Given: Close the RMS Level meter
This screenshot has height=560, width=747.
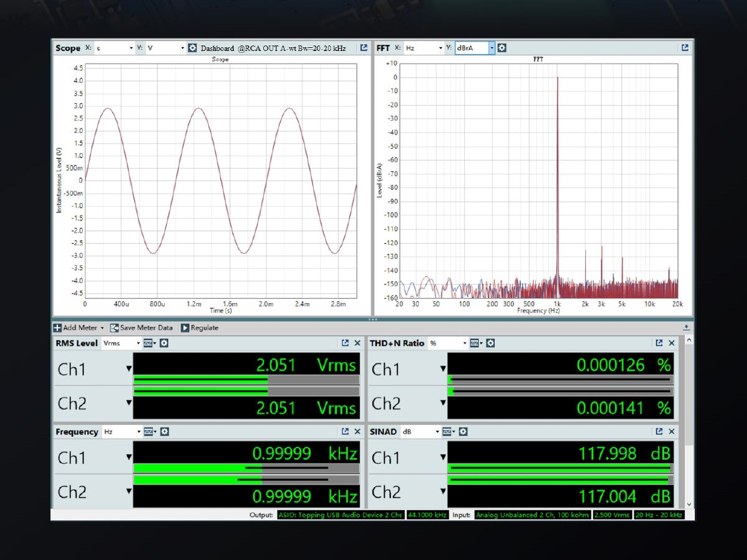Looking at the screenshot, I should tap(357, 343).
